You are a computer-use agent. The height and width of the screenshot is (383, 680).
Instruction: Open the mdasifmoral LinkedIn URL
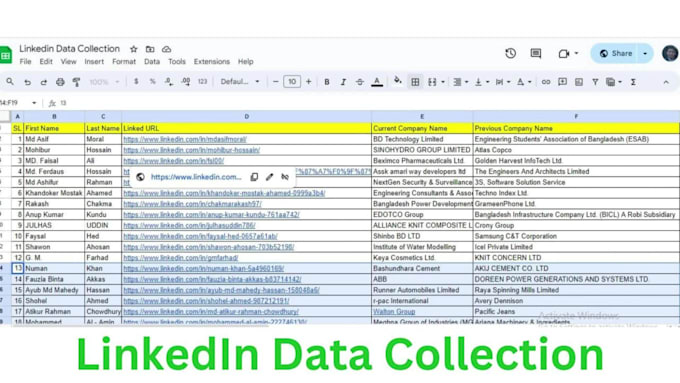tap(185, 139)
